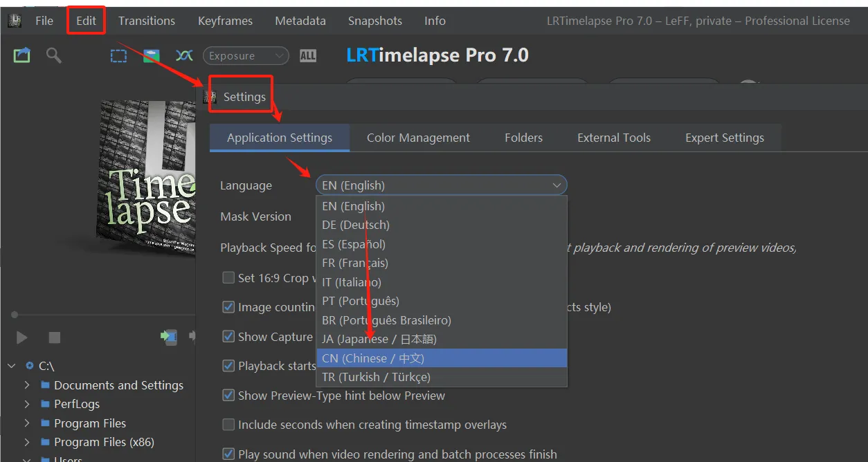
Task: Enable the Set 16:9 Crop checkbox
Action: pos(228,278)
